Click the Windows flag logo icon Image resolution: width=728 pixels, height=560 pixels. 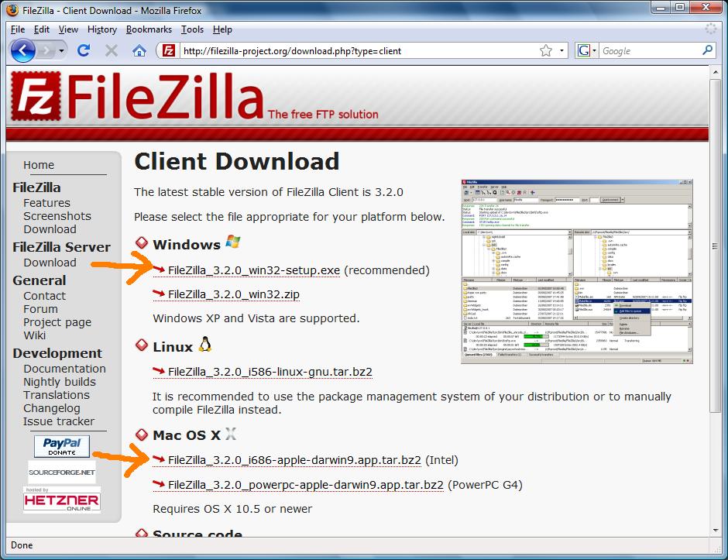tap(233, 242)
